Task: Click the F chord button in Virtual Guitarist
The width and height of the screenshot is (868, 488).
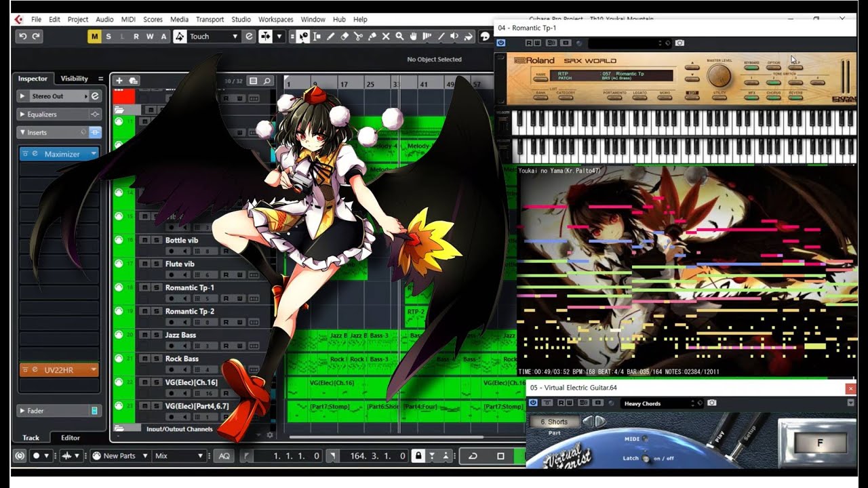Action: pos(820,444)
